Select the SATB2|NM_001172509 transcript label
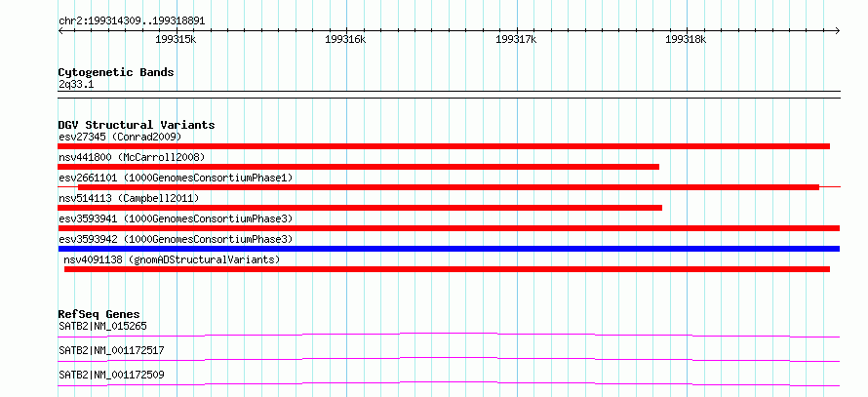The image size is (868, 397). click(x=111, y=376)
